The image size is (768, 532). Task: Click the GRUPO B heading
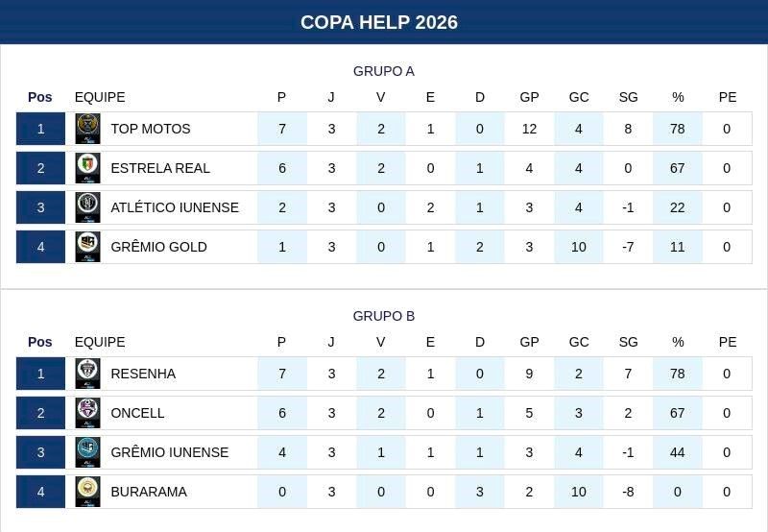384,316
